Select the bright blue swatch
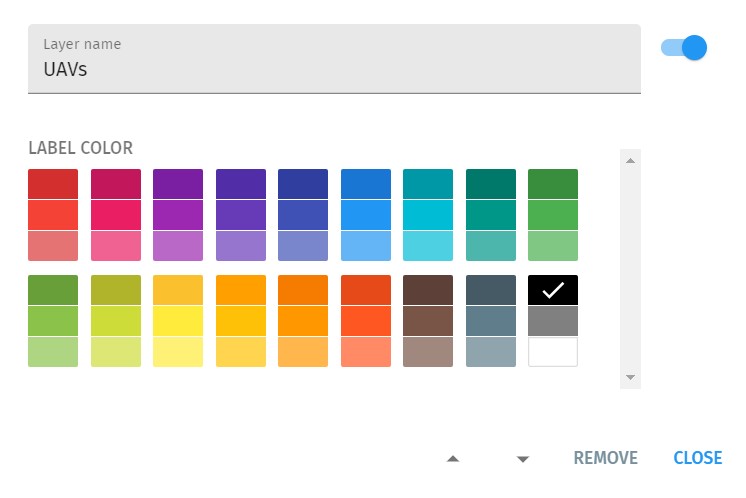 pyautogui.click(x=366, y=215)
